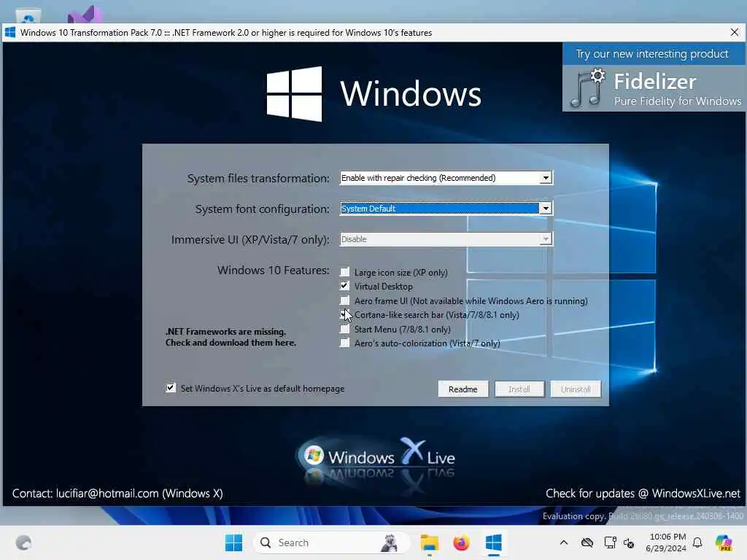Uncheck the Virtual Desktop checkbox
Image resolution: width=747 pixels, height=560 pixels.
coord(344,286)
